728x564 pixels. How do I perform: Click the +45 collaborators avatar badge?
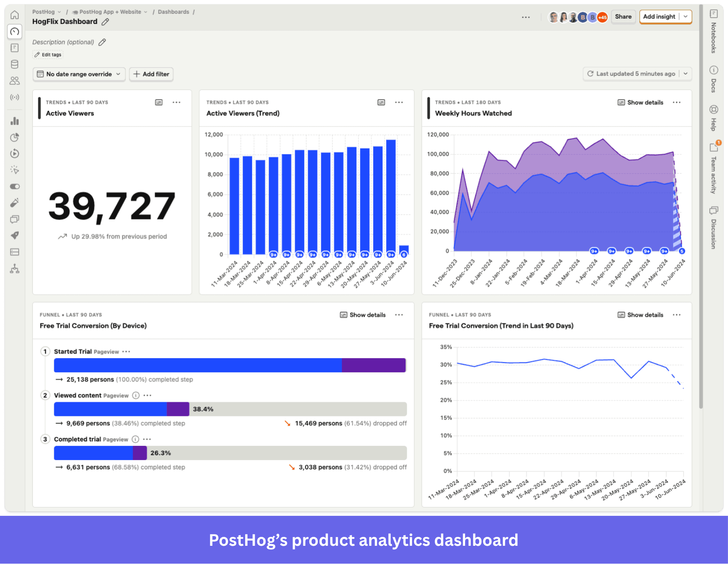coord(602,17)
